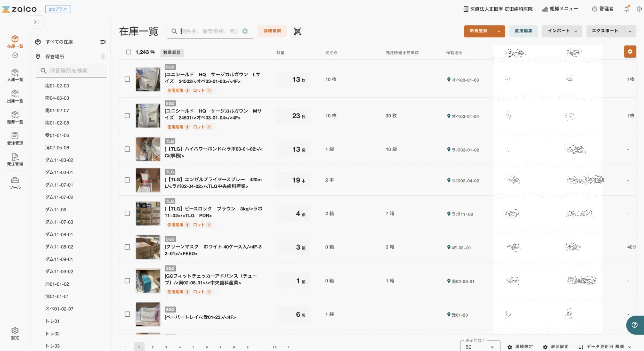Select storage location 南01-02-03
The height and width of the screenshot is (351, 644).
[x=57, y=86]
